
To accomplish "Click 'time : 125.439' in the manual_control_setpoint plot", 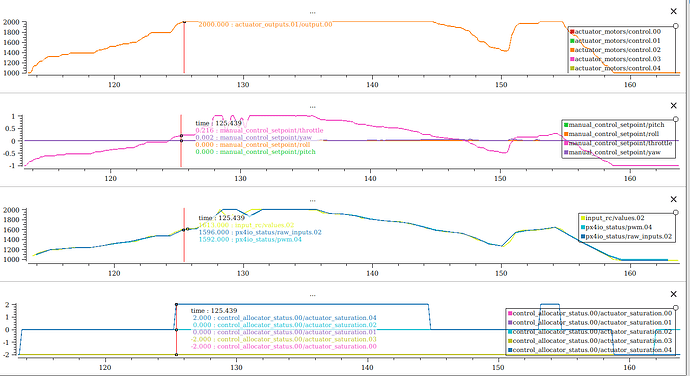I will click(x=219, y=123).
